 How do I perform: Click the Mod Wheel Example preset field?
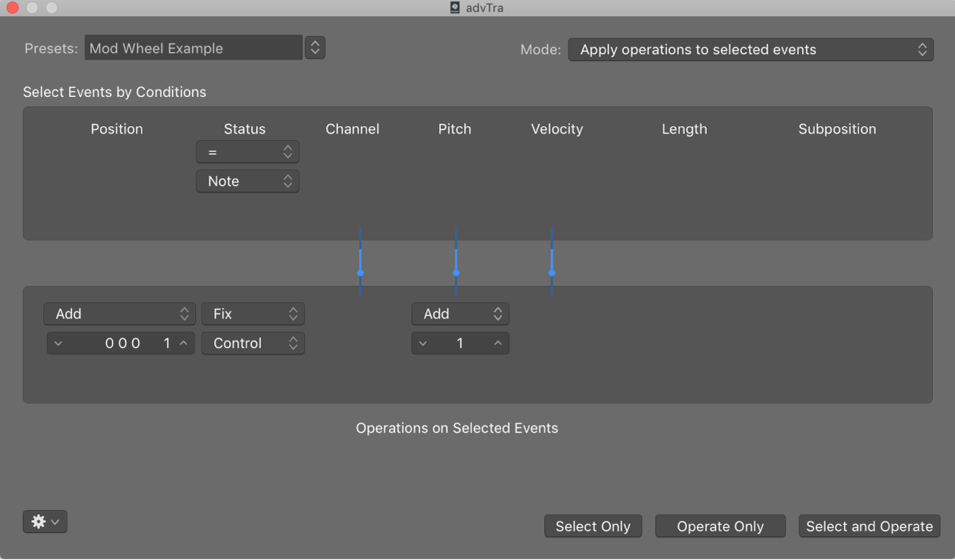[194, 48]
